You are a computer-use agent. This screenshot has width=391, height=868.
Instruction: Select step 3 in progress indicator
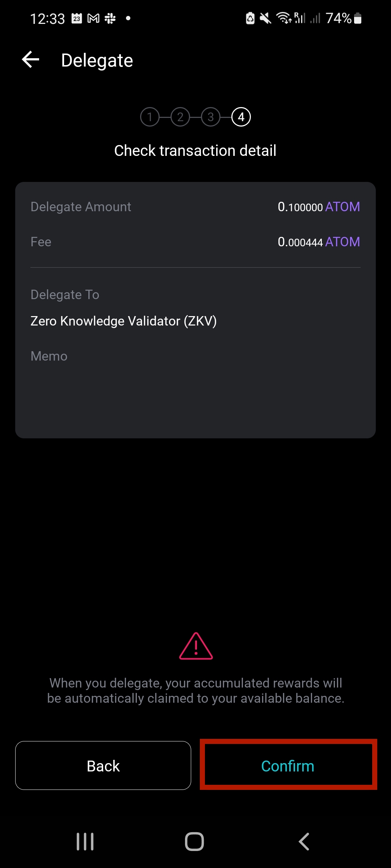coord(211,117)
